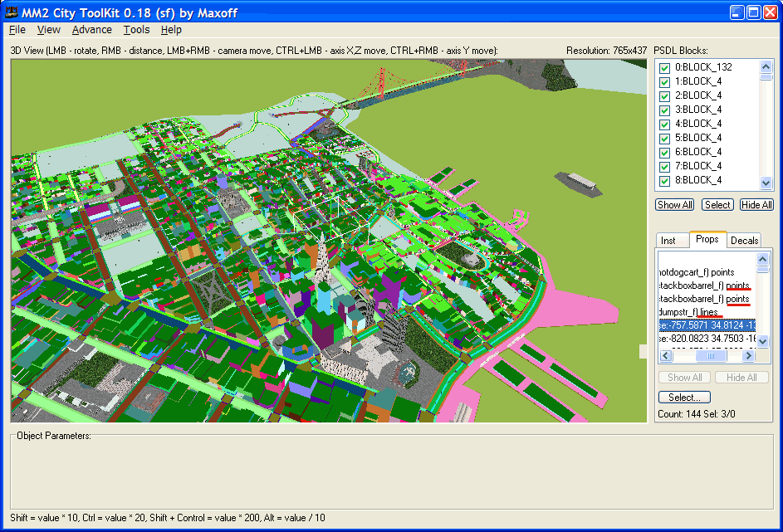Screen dimensions: 783x532
Task: Click the props list scroll-up arrow
Action: (x=762, y=259)
